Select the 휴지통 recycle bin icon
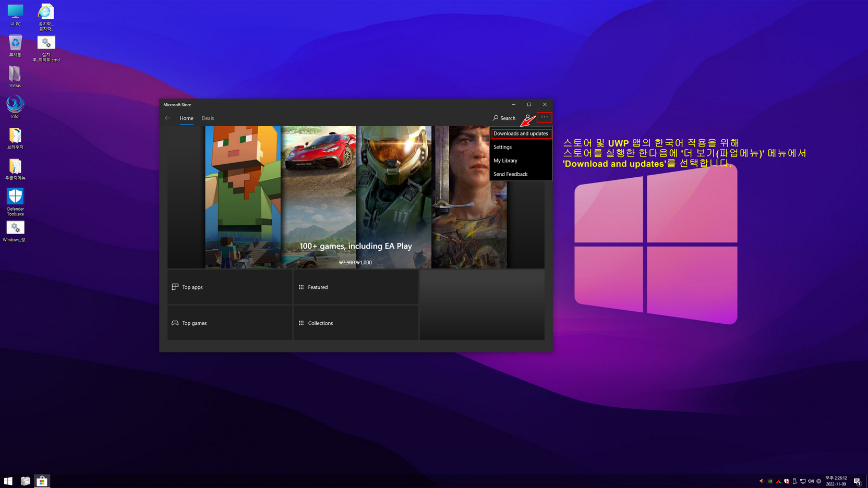This screenshot has width=868, height=488. tap(15, 46)
